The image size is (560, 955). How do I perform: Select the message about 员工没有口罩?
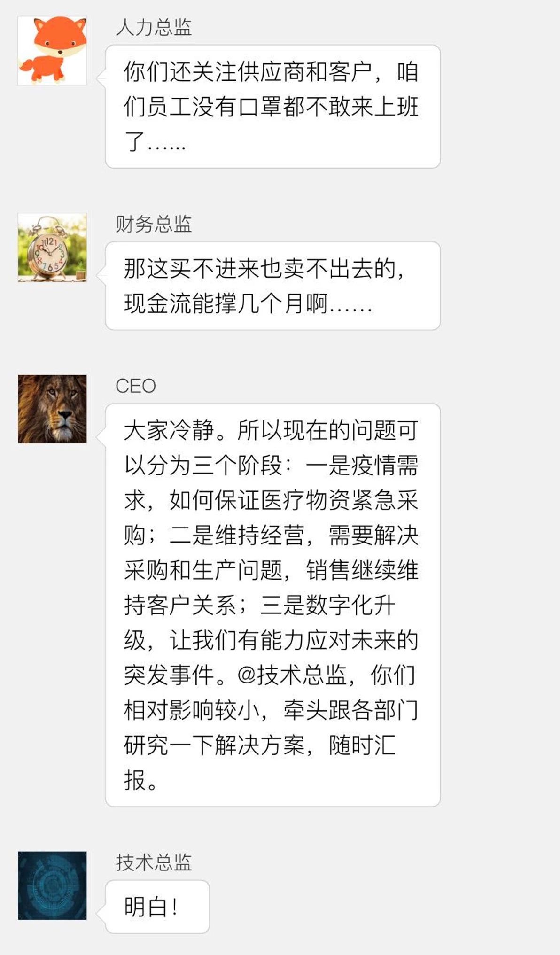(x=272, y=107)
